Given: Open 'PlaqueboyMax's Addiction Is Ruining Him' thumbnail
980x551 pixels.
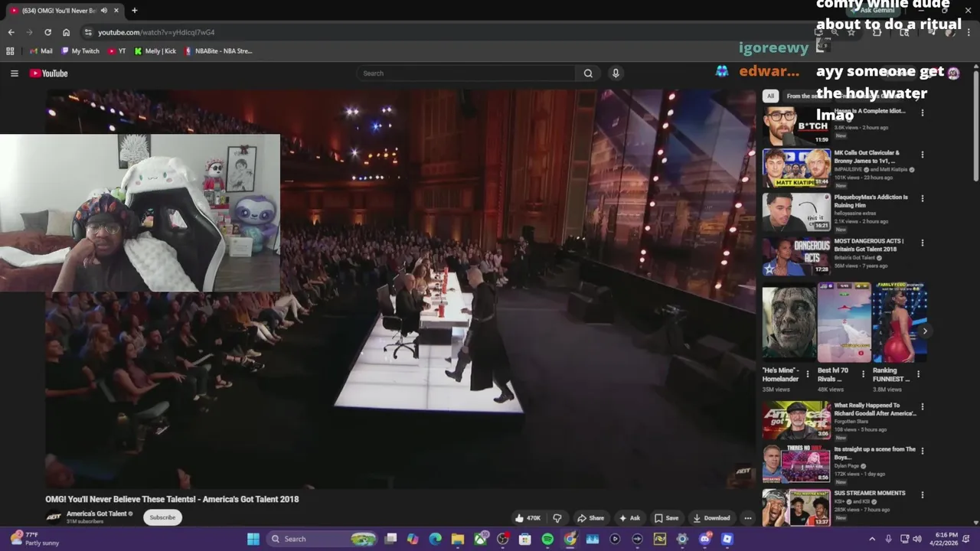Looking at the screenshot, I should (796, 212).
